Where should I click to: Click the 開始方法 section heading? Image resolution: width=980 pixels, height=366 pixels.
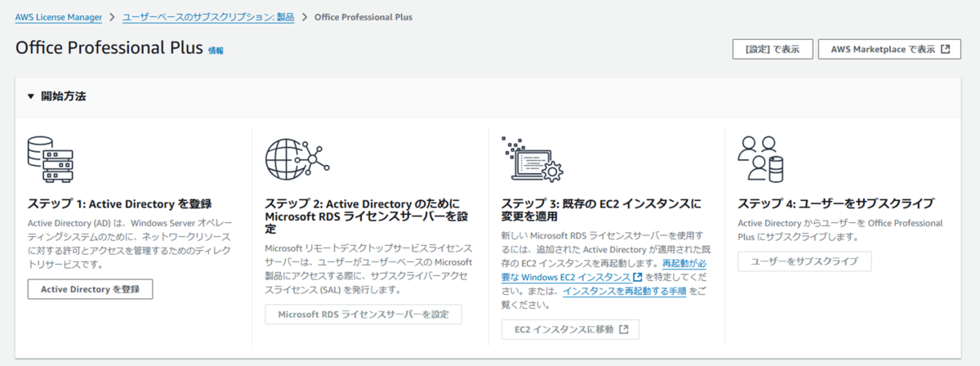[x=64, y=96]
